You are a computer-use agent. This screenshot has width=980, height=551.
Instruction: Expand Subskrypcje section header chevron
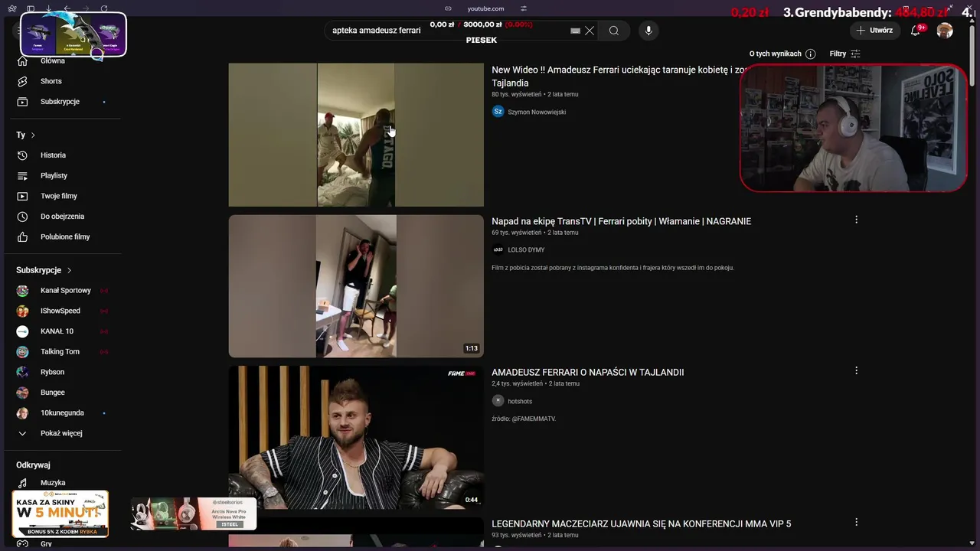tap(69, 270)
